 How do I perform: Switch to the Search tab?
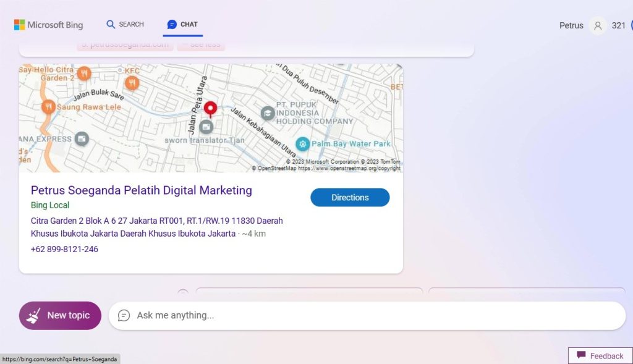point(125,24)
